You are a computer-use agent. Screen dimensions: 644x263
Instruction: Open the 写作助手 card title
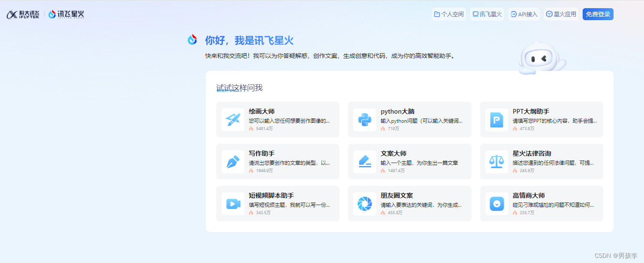pos(262,154)
